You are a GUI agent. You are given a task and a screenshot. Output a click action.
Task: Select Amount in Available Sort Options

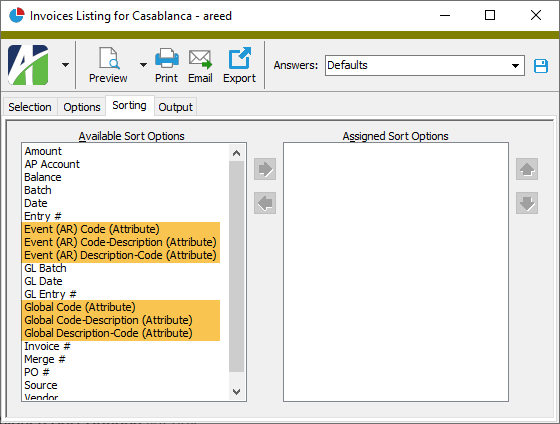[43, 151]
